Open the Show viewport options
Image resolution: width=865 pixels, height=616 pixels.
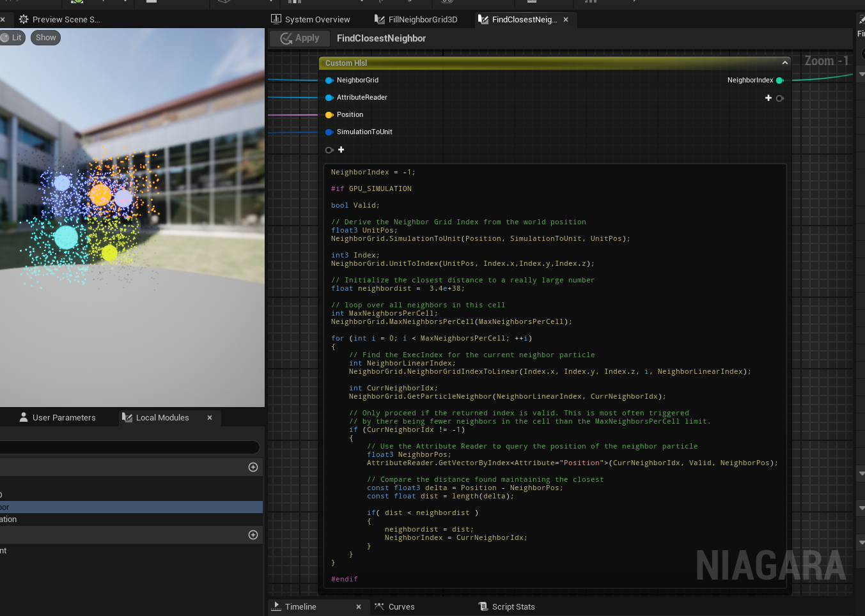click(x=45, y=38)
